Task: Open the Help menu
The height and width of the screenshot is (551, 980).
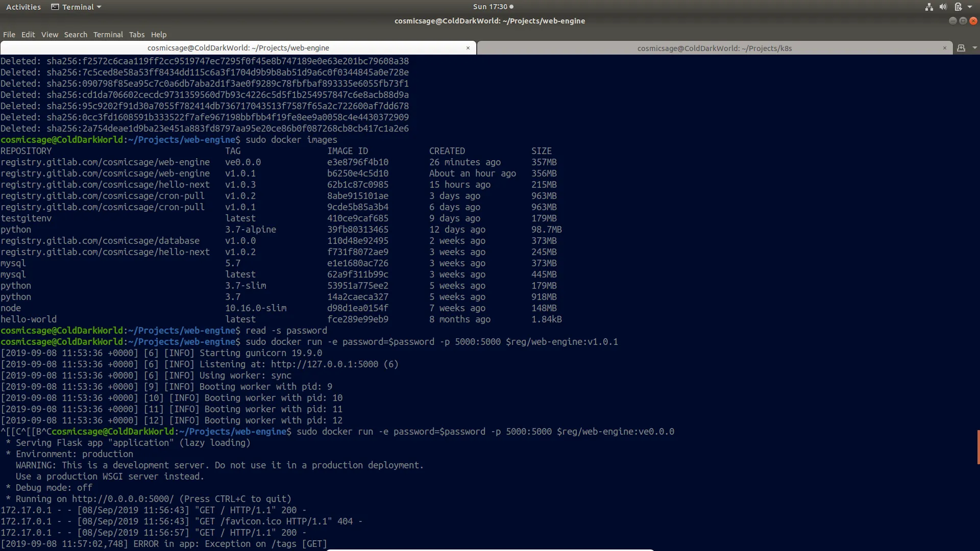Action: [159, 35]
